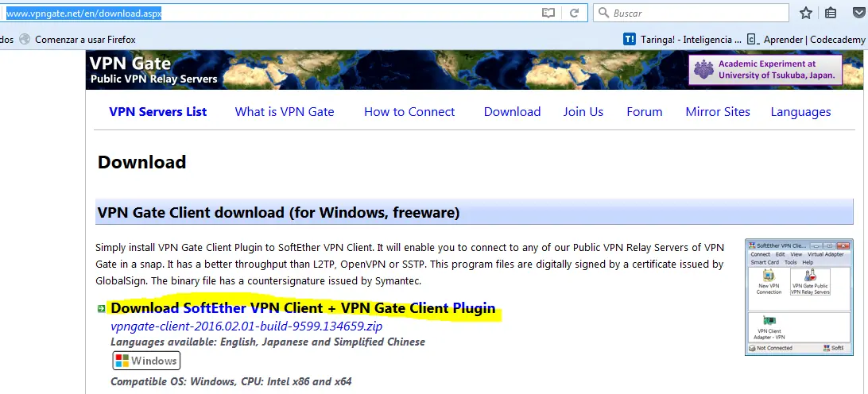Click the Codecademy bookmark favicon
The width and height of the screenshot is (868, 394).
[752, 39]
